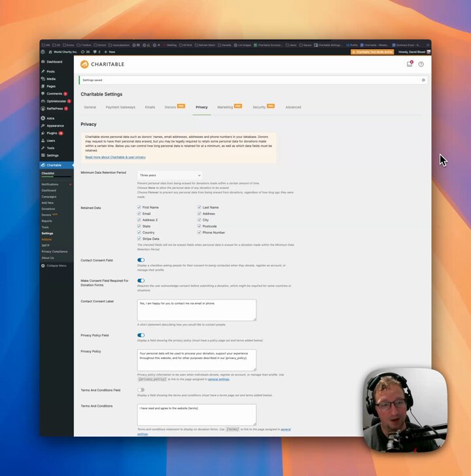Toggle the Stripe Data checkbox

tap(139, 239)
